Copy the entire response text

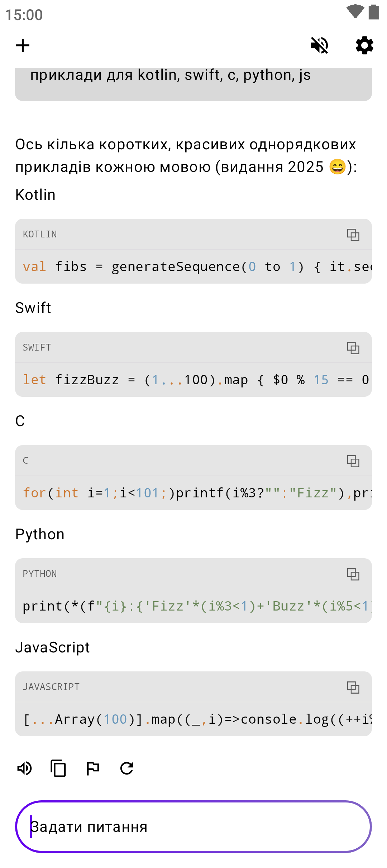58,768
